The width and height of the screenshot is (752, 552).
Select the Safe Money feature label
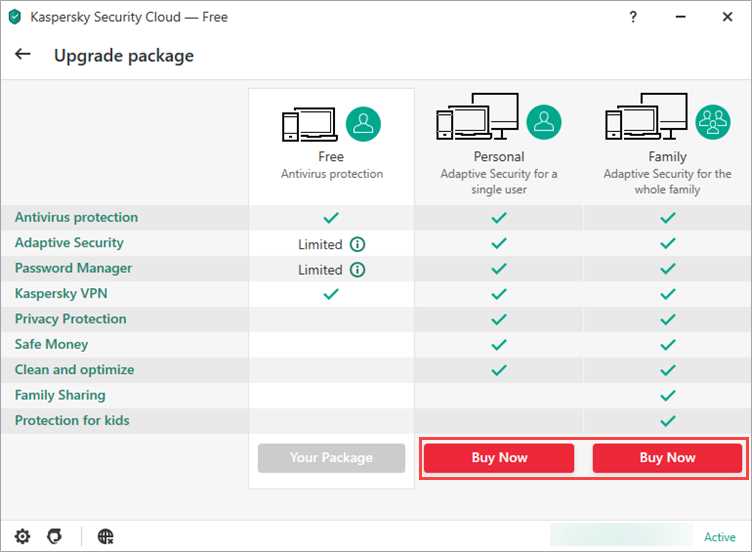[51, 344]
